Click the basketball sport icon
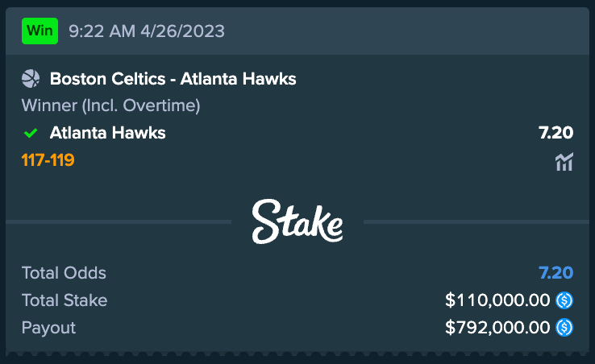The width and height of the screenshot is (595, 364). [31, 79]
